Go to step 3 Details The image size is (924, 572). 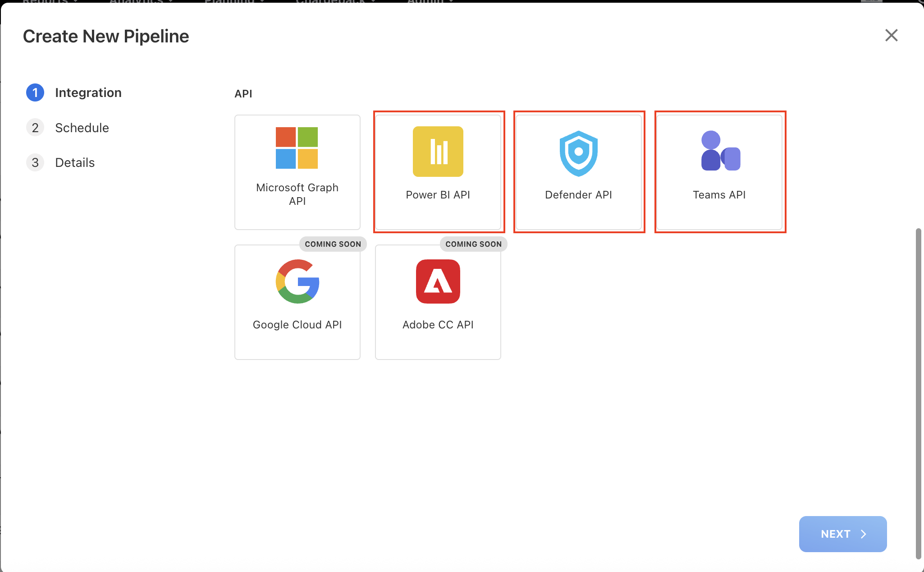pyautogui.click(x=75, y=162)
